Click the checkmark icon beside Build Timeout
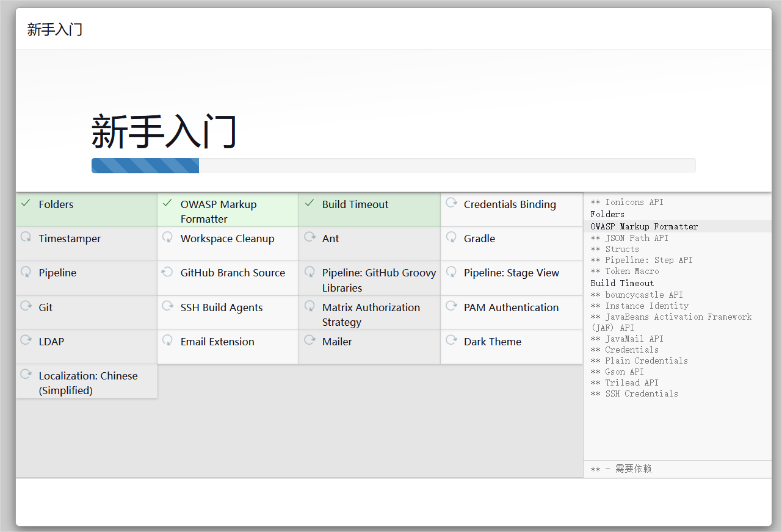The height and width of the screenshot is (532, 782). click(309, 203)
